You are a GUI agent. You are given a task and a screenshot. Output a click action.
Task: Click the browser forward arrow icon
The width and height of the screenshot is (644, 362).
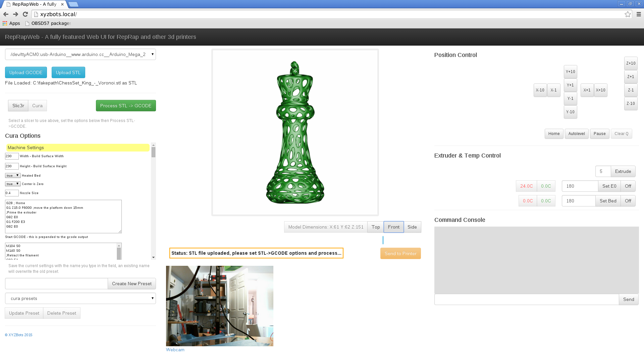[15, 14]
